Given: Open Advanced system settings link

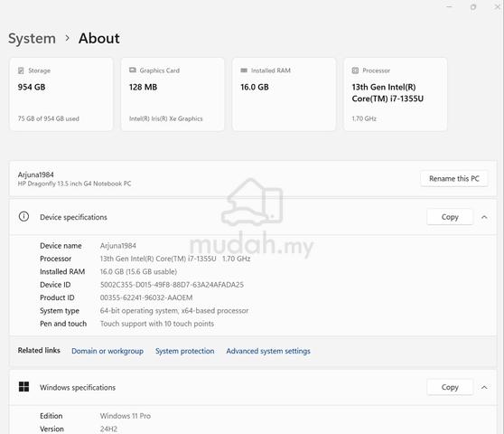Looking at the screenshot, I should click(x=268, y=351).
